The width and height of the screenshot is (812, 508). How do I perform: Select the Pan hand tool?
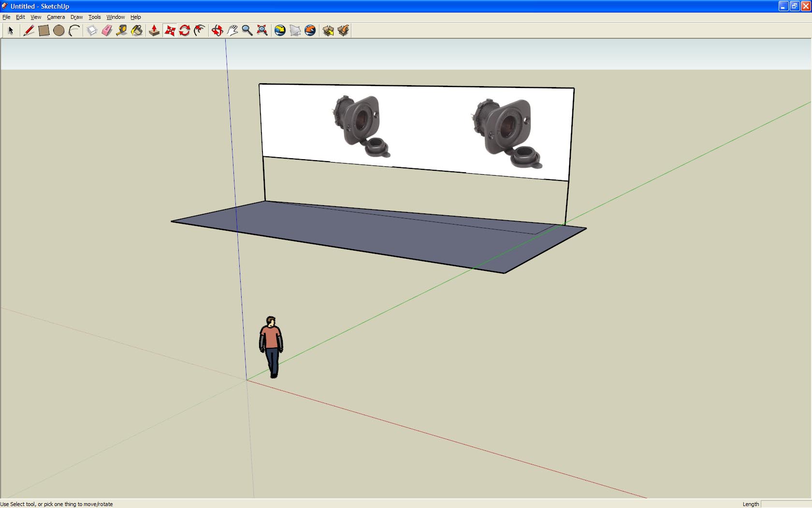[232, 30]
